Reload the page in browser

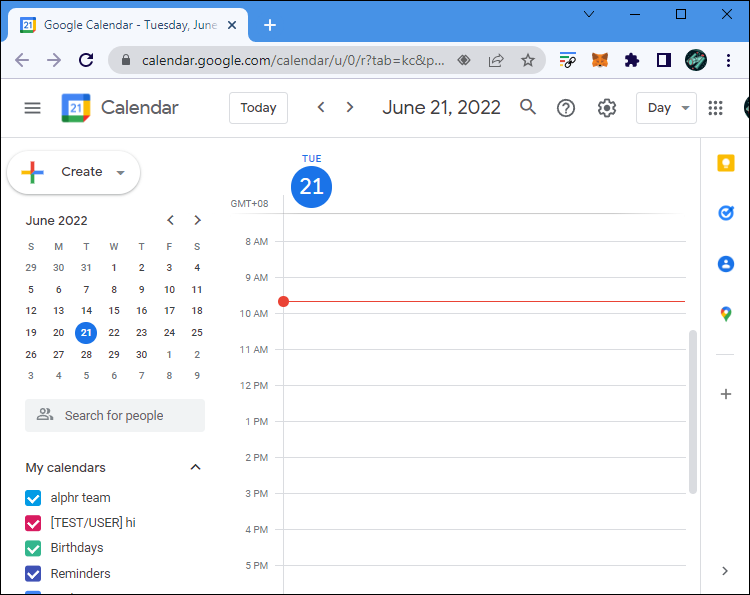[x=86, y=60]
